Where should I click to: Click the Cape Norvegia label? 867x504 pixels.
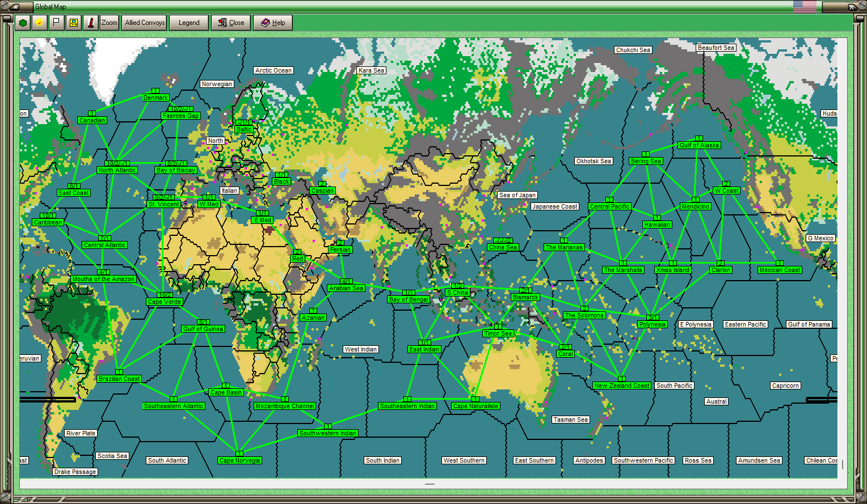coord(239,460)
